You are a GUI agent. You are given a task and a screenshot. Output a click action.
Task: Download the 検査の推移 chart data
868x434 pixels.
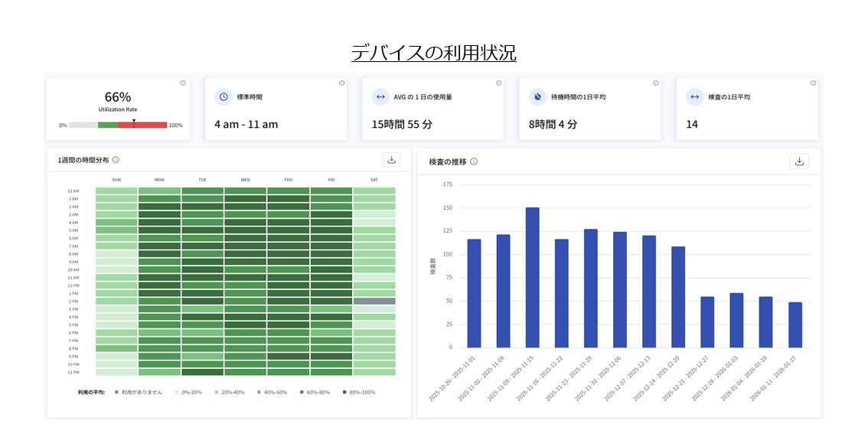click(x=799, y=162)
